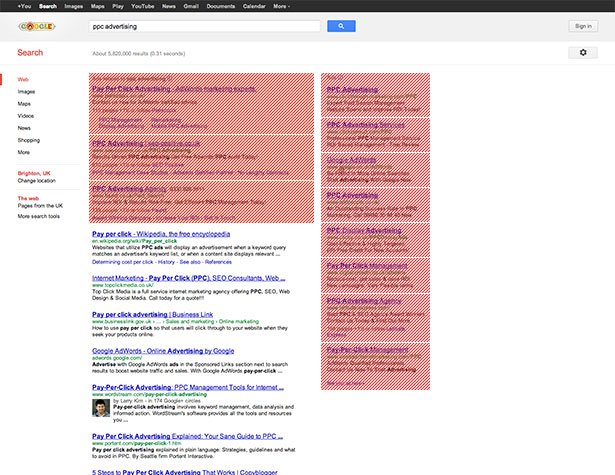
Task: Select Web in the left sidebar
Action: [x=23, y=79]
